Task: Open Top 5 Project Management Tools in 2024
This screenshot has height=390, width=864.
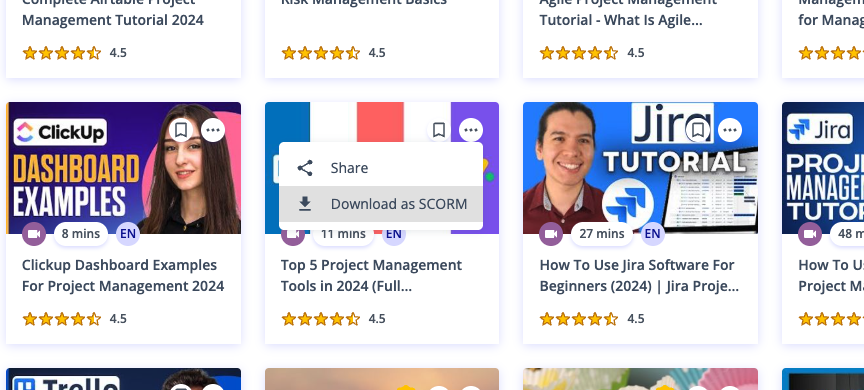Action: point(371,275)
